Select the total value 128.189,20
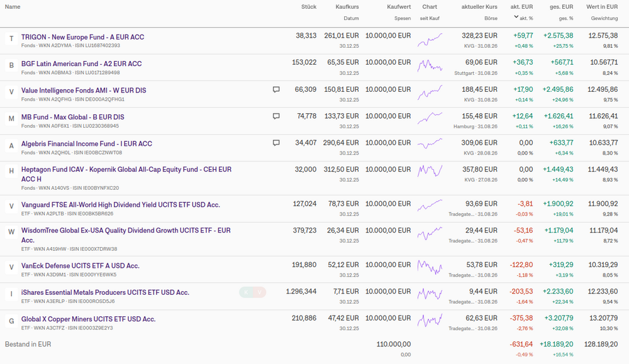 pos(601,344)
